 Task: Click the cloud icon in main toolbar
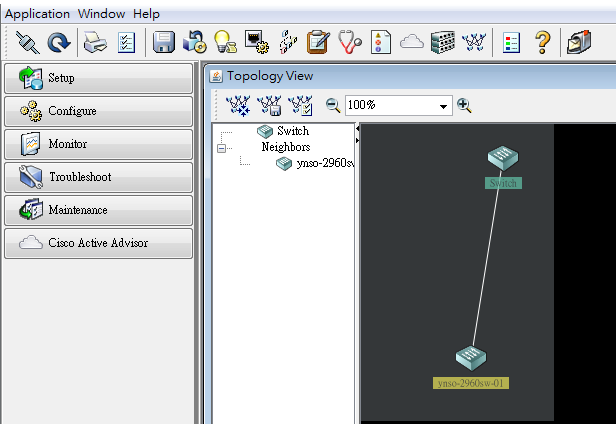(412, 42)
